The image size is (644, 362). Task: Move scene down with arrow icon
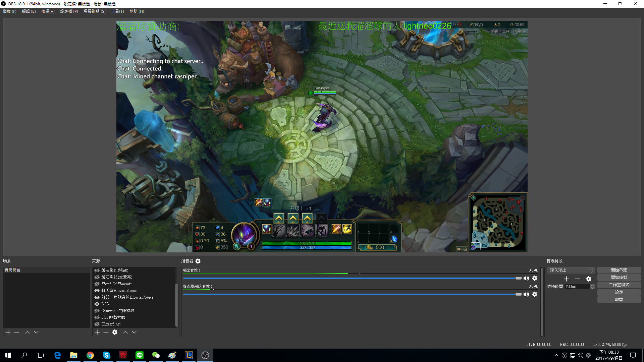click(36, 332)
